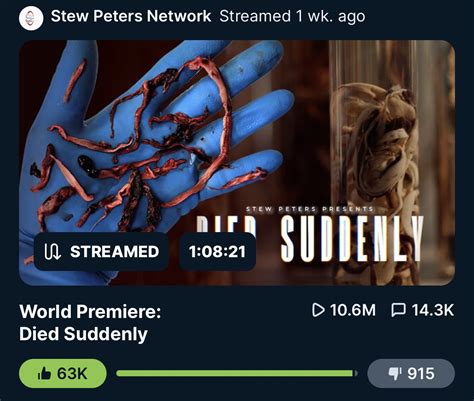Click the 'Stew Peters Presents' text on the thumbnail

pyautogui.click(x=310, y=209)
